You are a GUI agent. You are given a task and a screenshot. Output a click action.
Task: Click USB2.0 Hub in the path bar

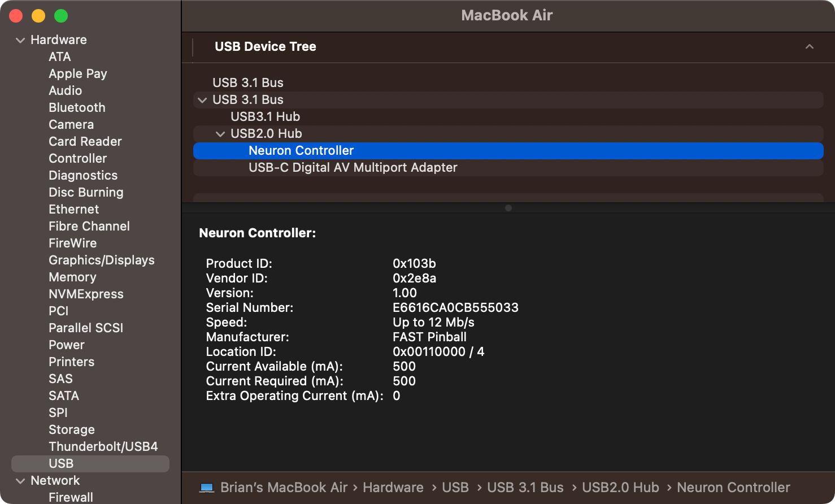(620, 488)
